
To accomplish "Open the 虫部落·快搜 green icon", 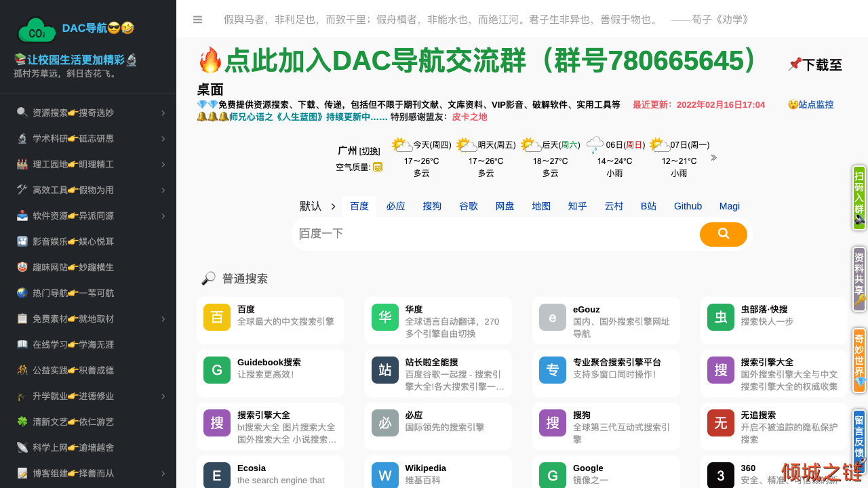I will coord(721,317).
